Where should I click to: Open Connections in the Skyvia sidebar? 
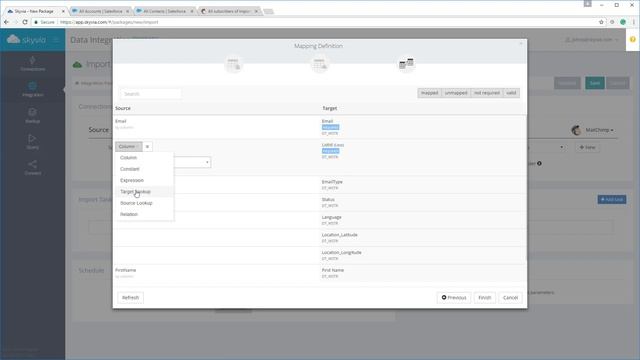pyautogui.click(x=33, y=64)
